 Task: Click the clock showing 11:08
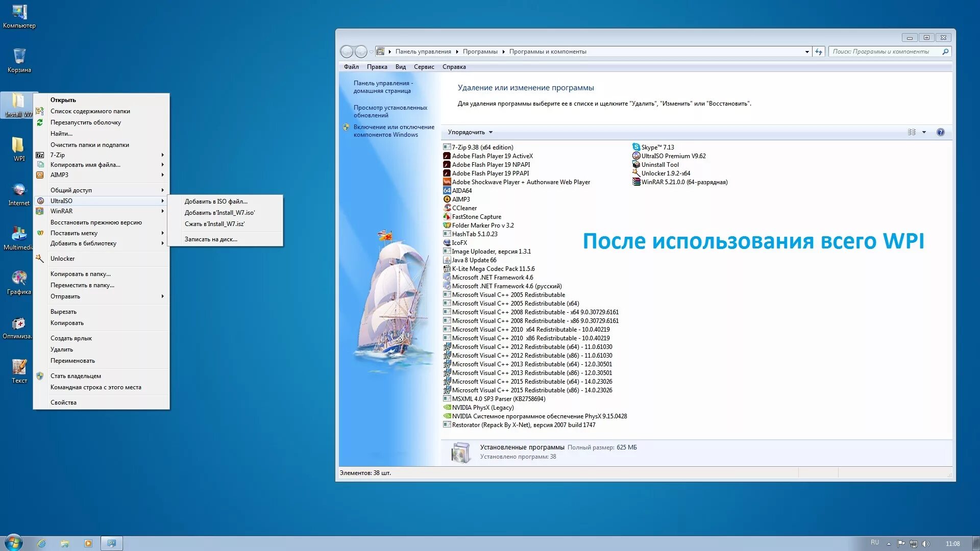tap(952, 544)
